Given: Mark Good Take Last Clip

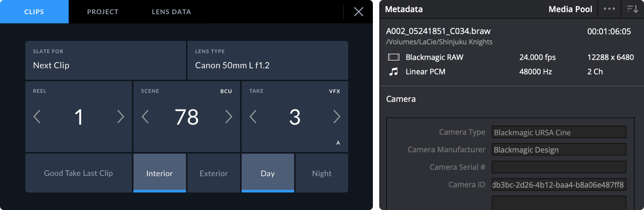Looking at the screenshot, I should click(79, 173).
